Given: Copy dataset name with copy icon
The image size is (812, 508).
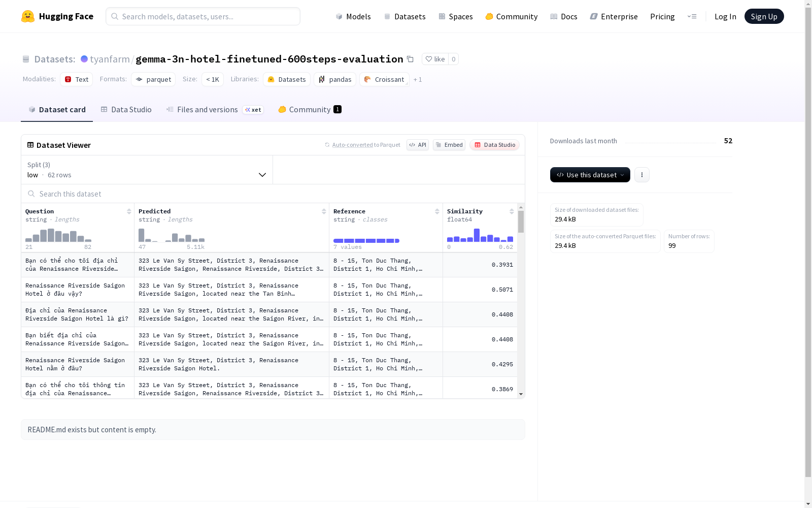Looking at the screenshot, I should click(x=410, y=59).
